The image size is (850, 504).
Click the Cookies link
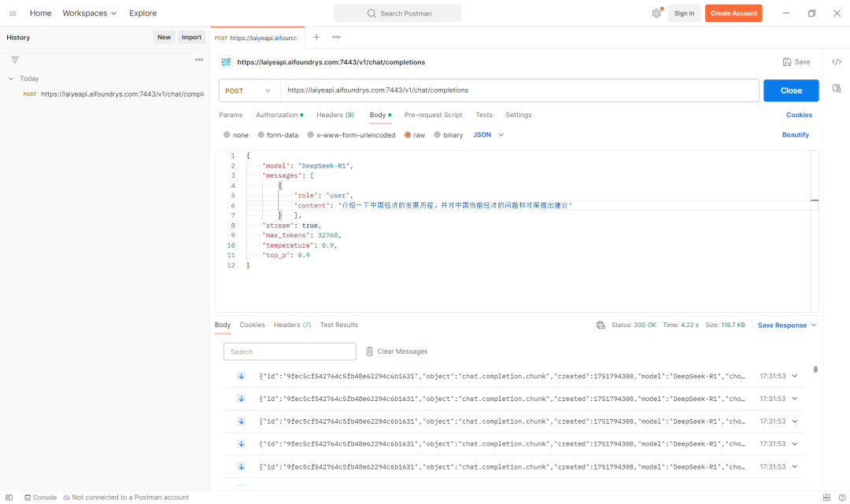(799, 115)
